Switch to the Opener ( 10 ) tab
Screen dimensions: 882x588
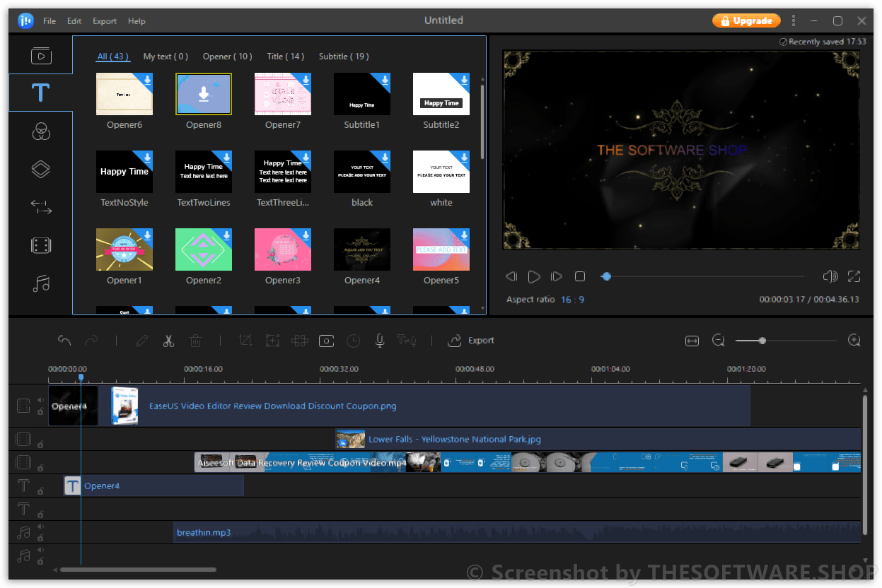pos(227,56)
